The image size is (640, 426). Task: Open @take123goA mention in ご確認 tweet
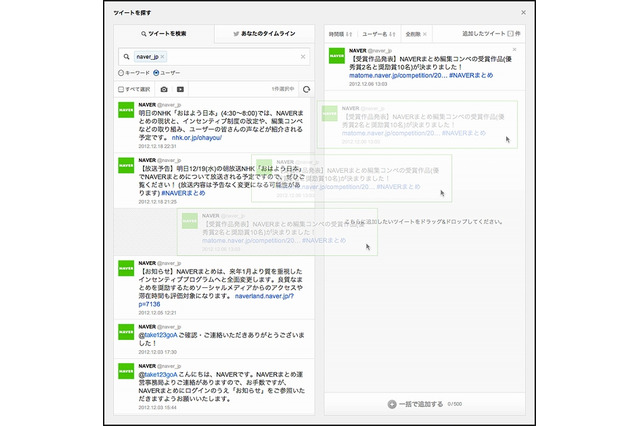(x=158, y=335)
